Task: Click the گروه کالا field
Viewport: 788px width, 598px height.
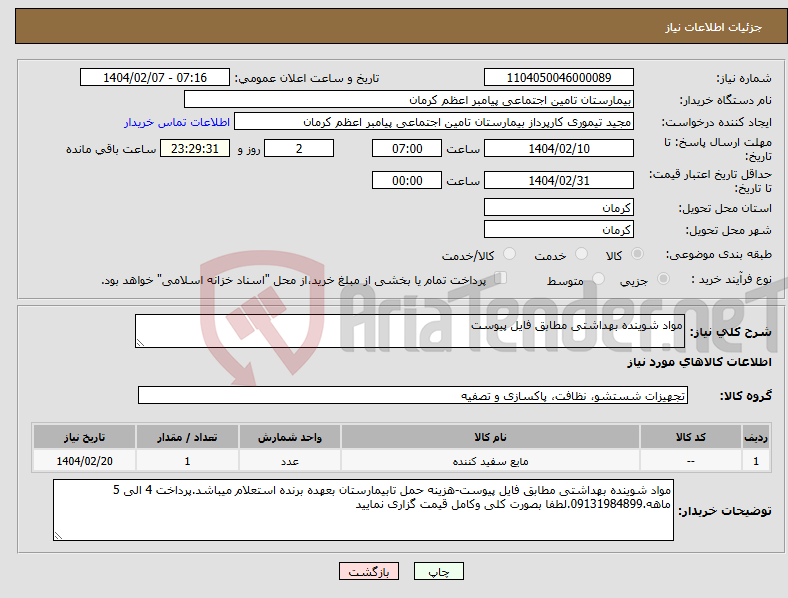Action: click(x=413, y=395)
